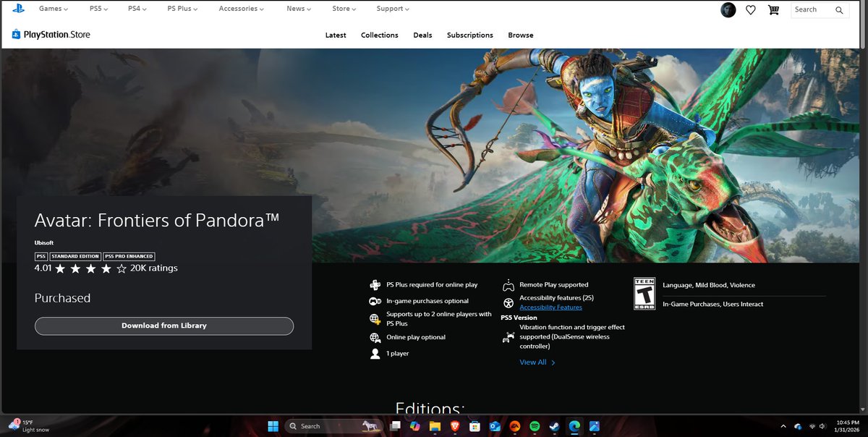This screenshot has height=437, width=868.
Task: Click the PS5 platform tag
Action: 41,256
